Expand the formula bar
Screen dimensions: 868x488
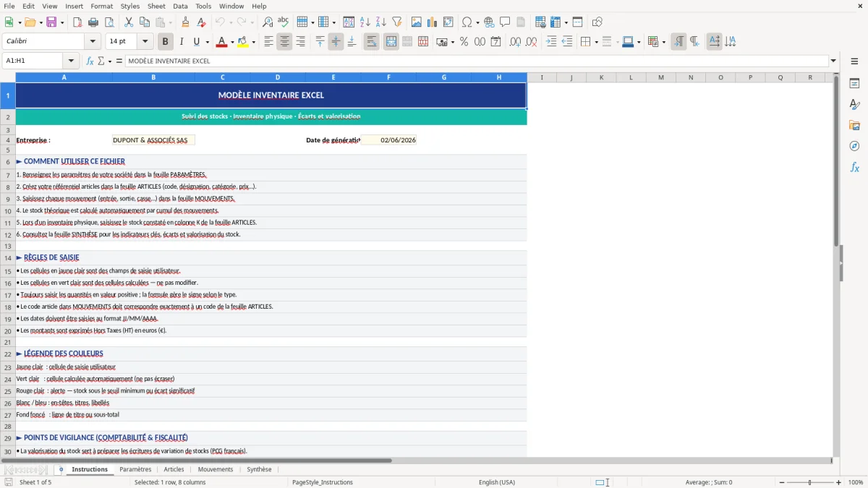(833, 61)
